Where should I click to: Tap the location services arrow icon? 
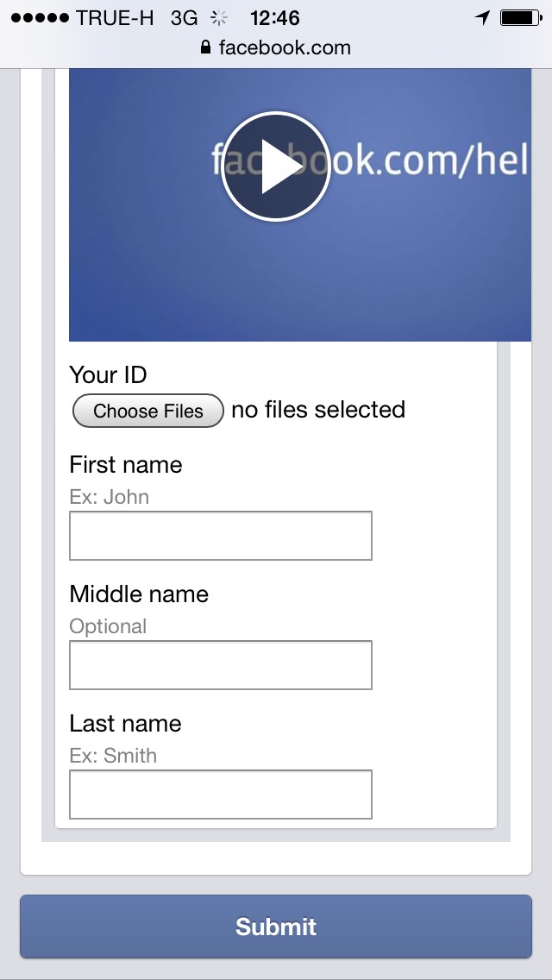coord(482,17)
